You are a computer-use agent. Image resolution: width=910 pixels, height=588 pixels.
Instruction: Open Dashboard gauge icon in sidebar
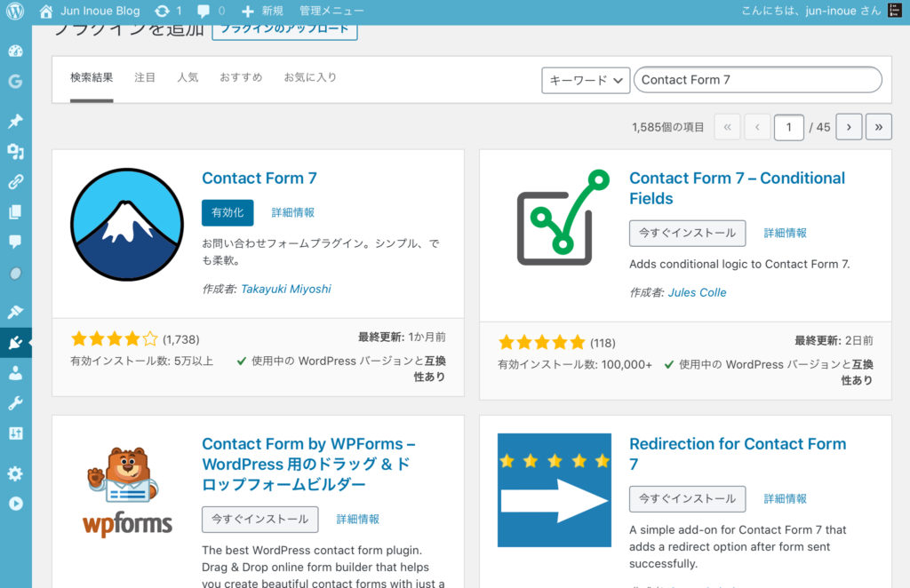pyautogui.click(x=16, y=51)
